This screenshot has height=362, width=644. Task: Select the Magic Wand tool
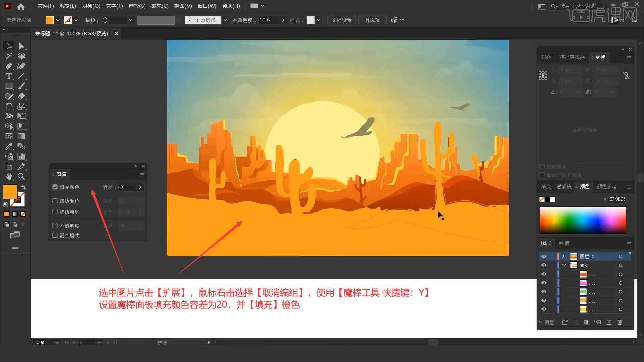point(8,56)
